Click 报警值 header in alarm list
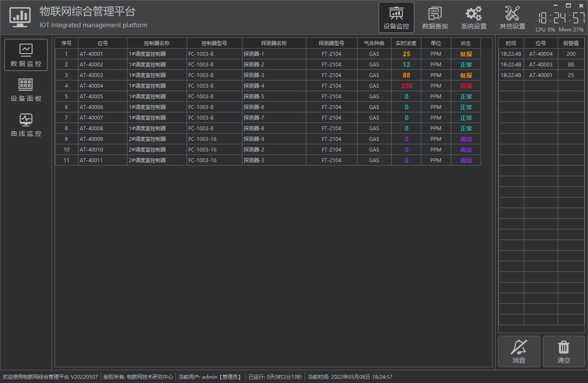The width and height of the screenshot is (588, 383). (571, 43)
